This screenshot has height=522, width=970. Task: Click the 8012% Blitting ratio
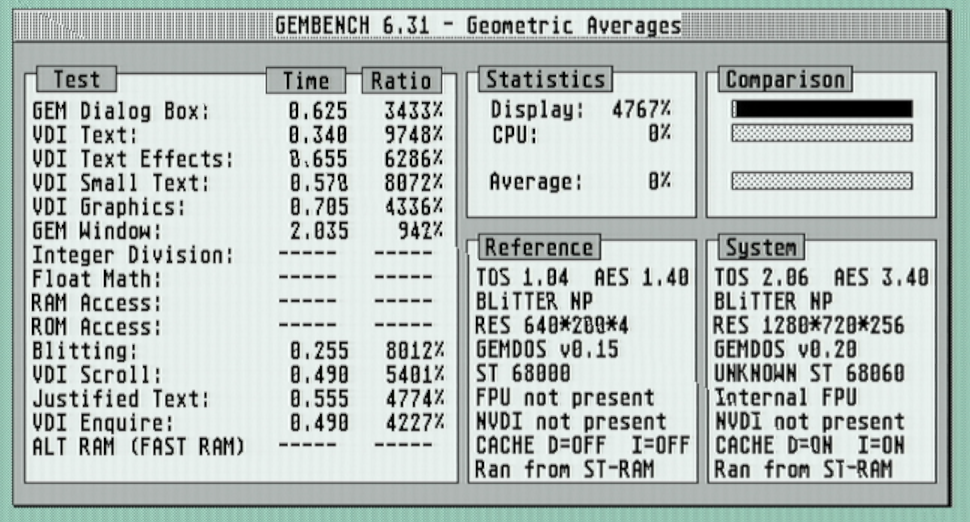(414, 351)
